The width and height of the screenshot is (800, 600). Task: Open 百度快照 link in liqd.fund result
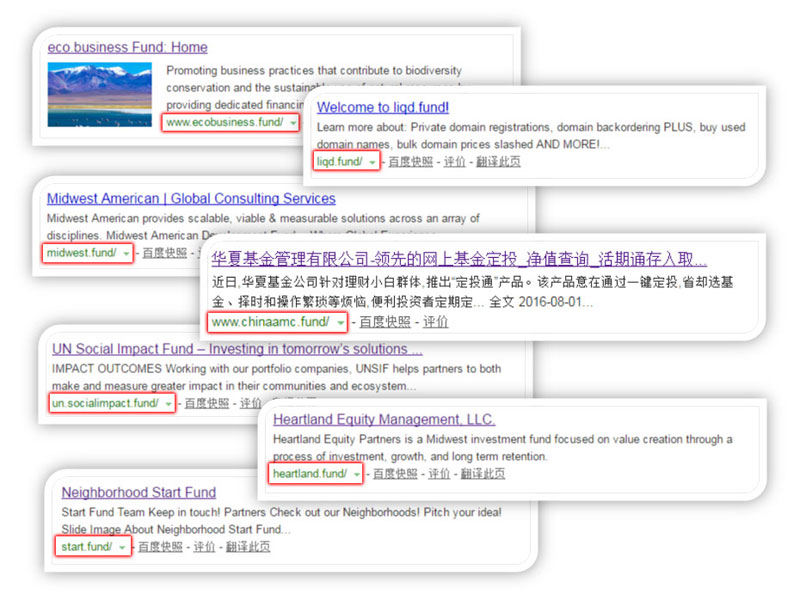(410, 162)
